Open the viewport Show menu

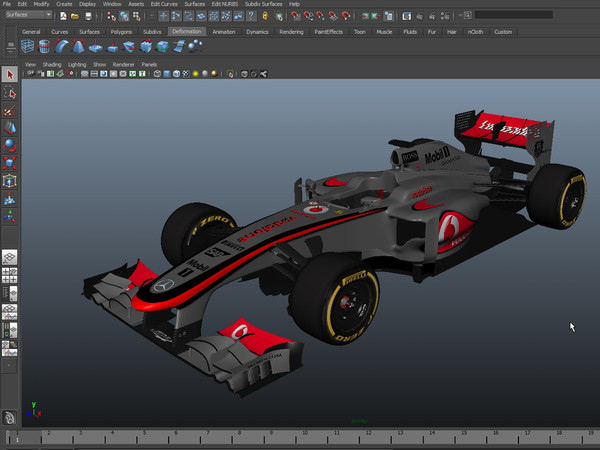click(99, 64)
